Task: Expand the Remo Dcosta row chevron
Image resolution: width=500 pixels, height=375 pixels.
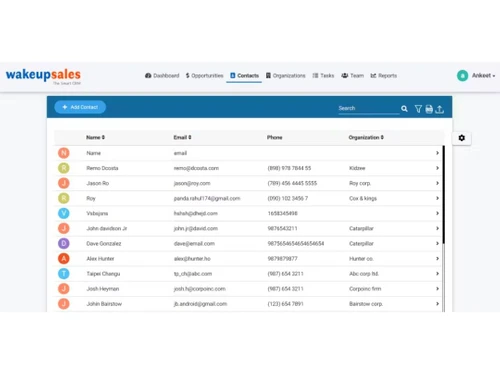Action: [x=437, y=168]
